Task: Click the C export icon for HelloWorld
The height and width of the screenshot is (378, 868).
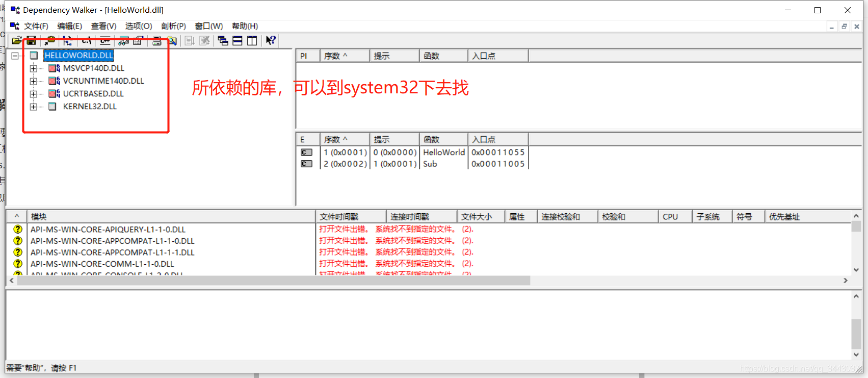Action: click(306, 153)
